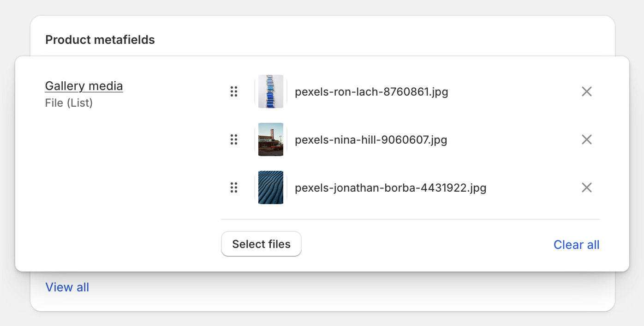644x326 pixels.
Task: Select the filename pexels-nina-hill-9060607.jpg
Action: [x=371, y=139]
